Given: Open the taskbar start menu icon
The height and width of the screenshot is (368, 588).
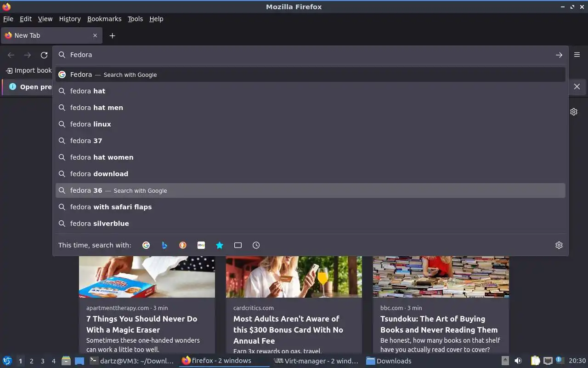Looking at the screenshot, I should (7, 361).
